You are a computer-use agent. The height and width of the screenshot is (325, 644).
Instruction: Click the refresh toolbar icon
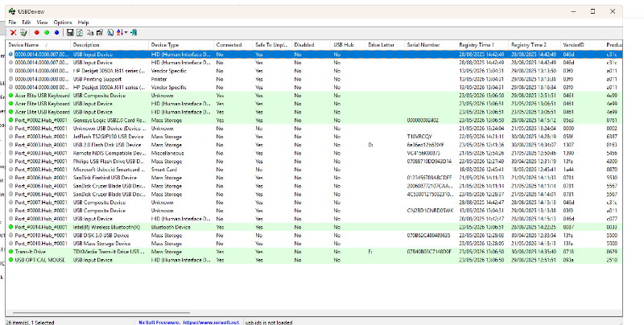tap(80, 32)
